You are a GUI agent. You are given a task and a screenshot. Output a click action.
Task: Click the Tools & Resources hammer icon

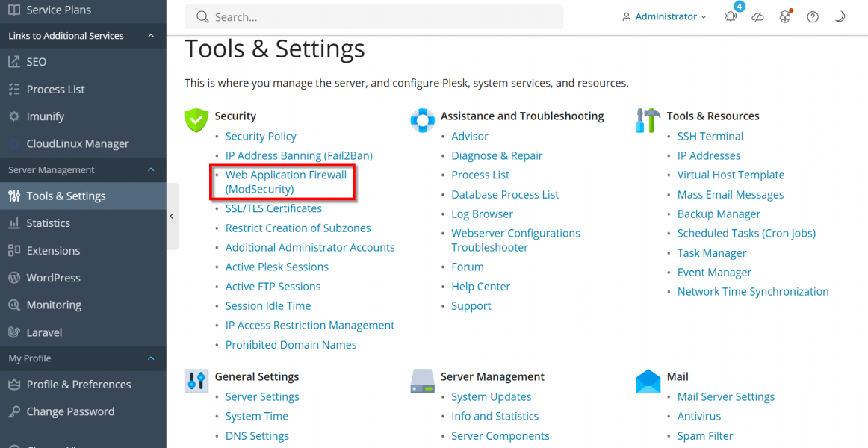pyautogui.click(x=648, y=120)
